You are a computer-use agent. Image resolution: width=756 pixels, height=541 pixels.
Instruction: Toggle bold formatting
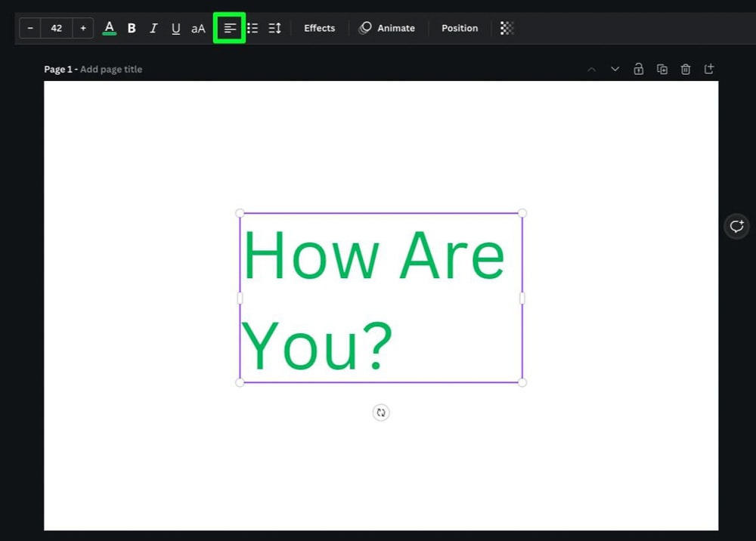[x=132, y=28]
